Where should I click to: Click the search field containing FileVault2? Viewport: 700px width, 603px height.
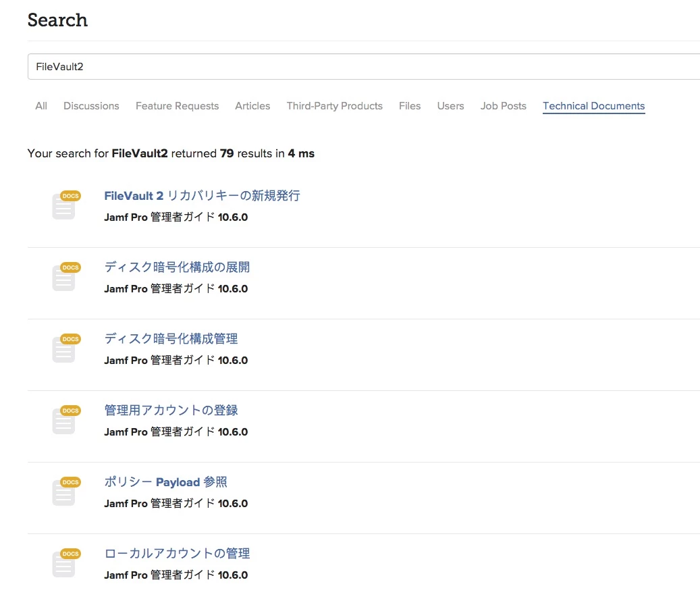click(364, 67)
